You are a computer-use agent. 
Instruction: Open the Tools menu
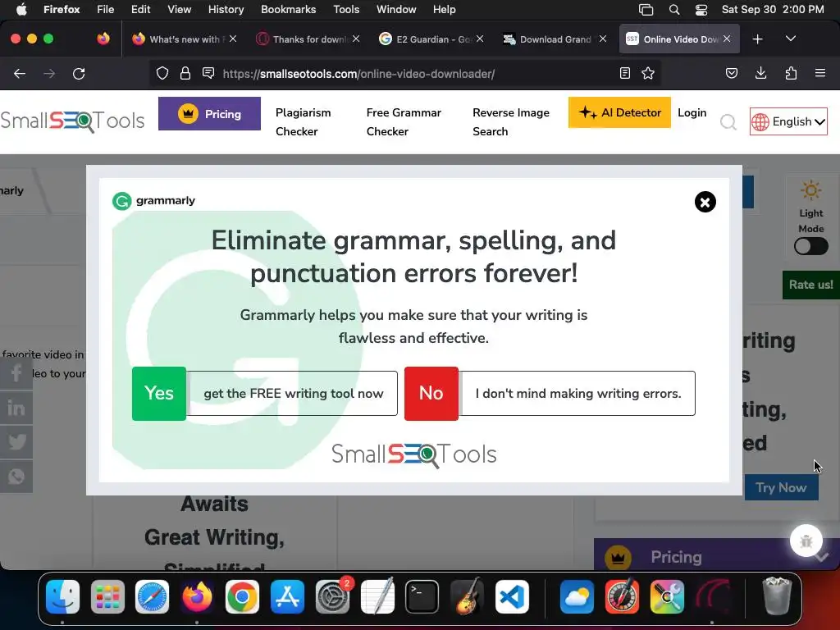(346, 10)
